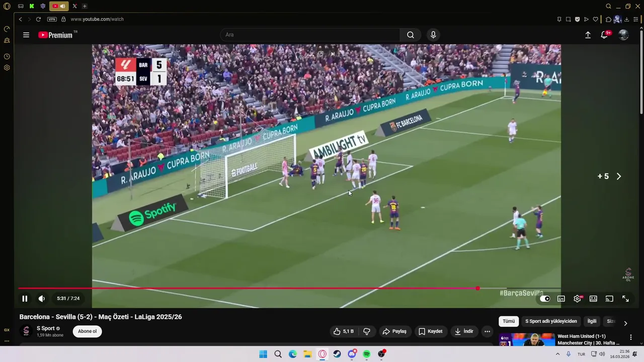Cast the video to a TV
The image size is (644, 362).
click(x=609, y=299)
